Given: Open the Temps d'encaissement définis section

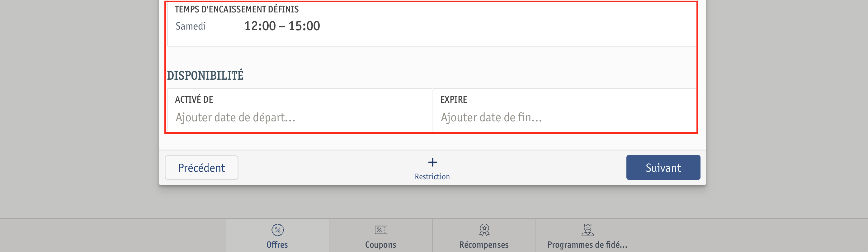Looking at the screenshot, I should point(237,9).
